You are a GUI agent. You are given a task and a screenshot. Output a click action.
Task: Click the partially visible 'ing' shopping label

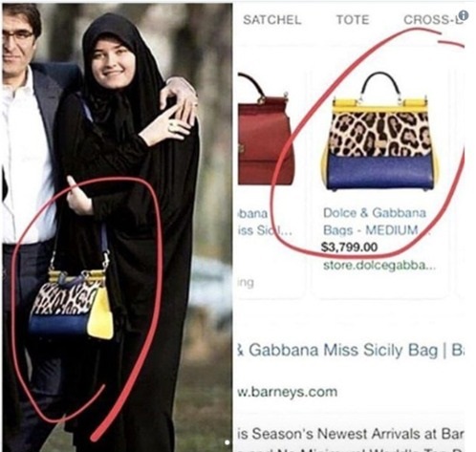246,283
